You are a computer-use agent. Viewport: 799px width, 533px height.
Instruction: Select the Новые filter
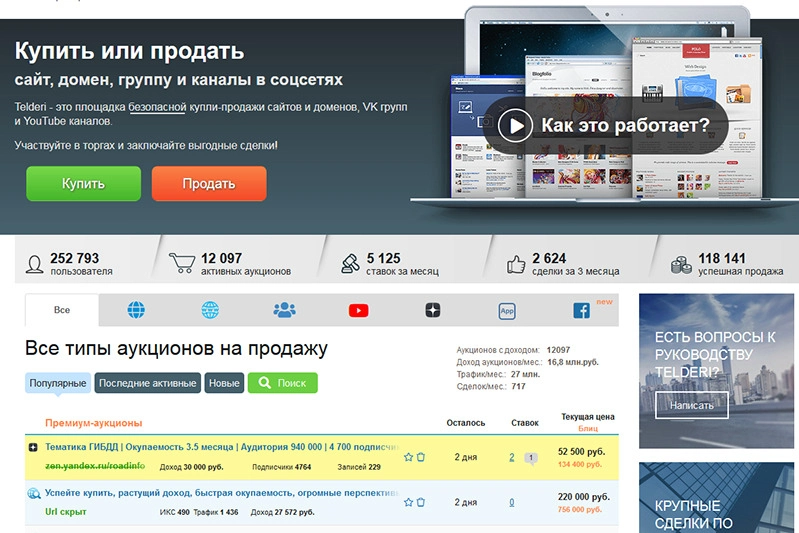point(224,383)
